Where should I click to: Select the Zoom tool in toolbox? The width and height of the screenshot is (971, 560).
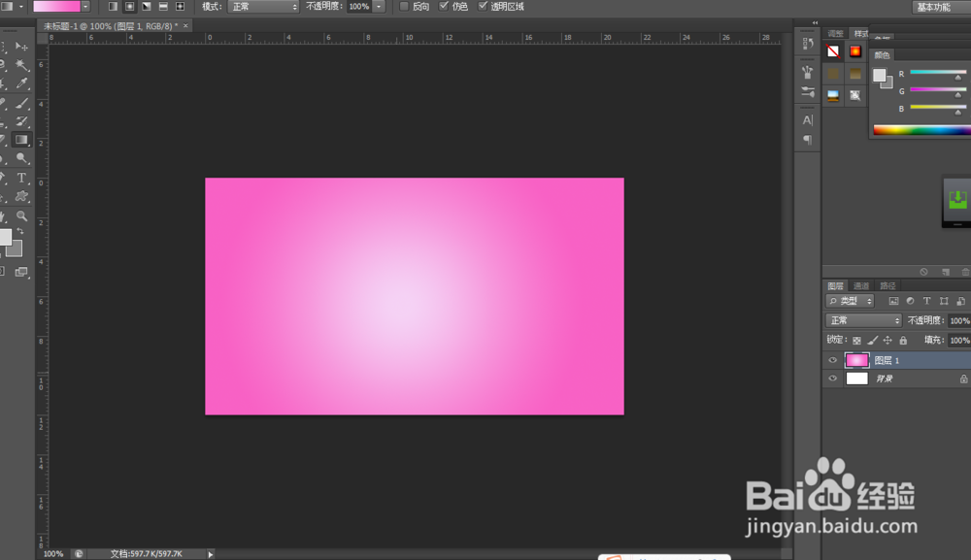coord(21,216)
